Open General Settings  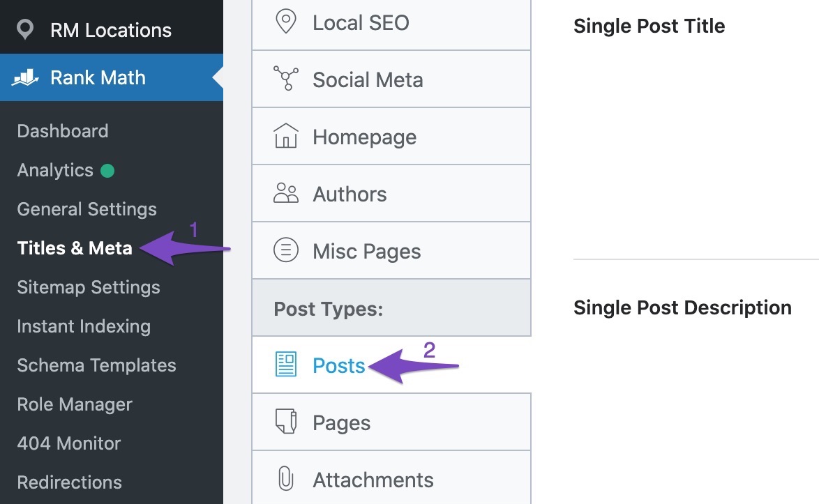point(87,209)
